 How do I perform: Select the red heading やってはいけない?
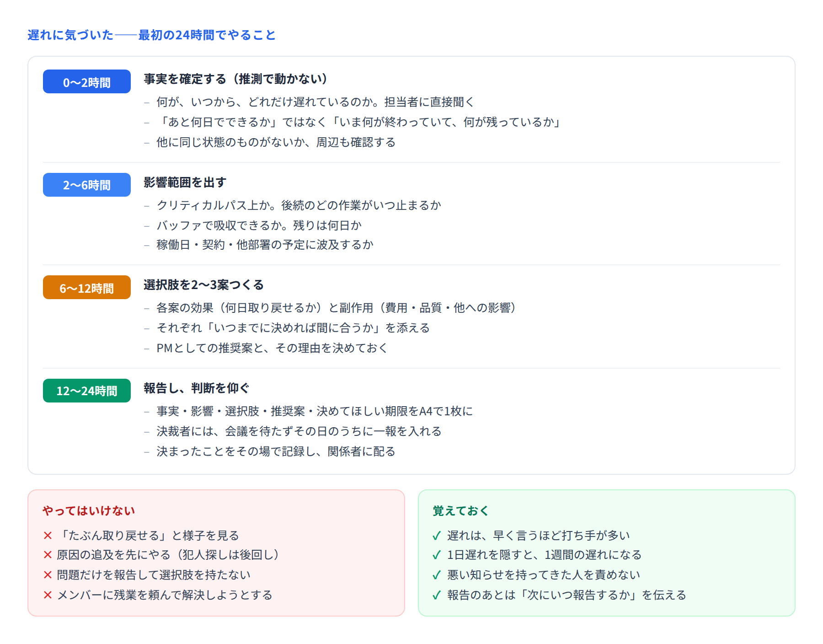point(89,511)
